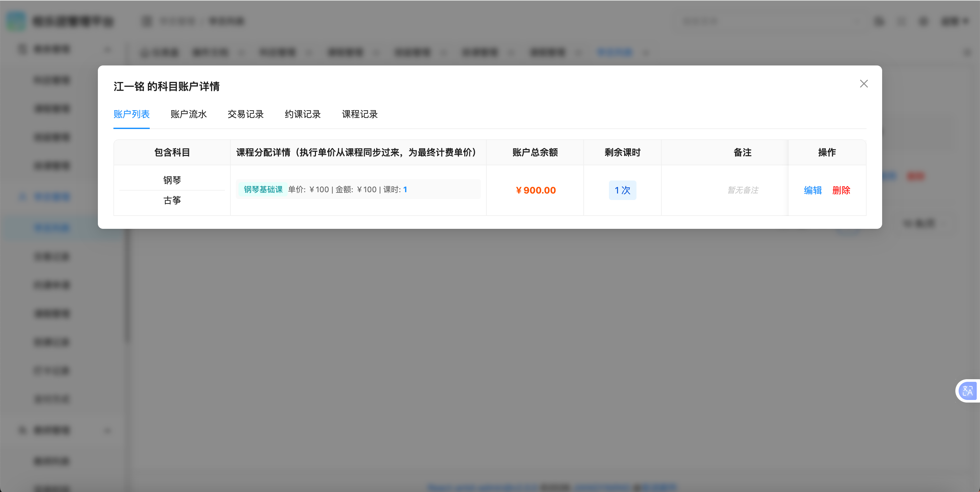
Task: Click the 古筝 subject cell
Action: [x=172, y=201]
